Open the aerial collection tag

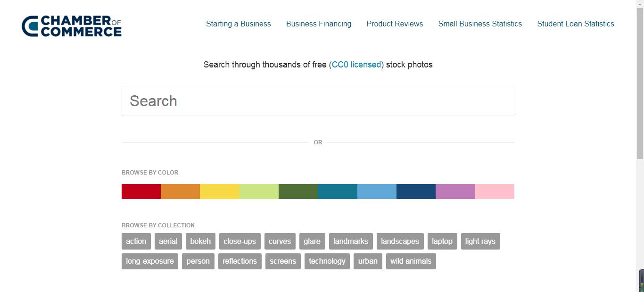tap(168, 241)
